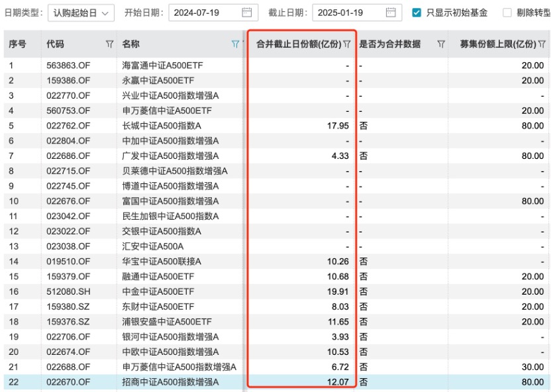The image size is (551, 392).
Task: Open calendar icon for start date
Action: click(246, 13)
